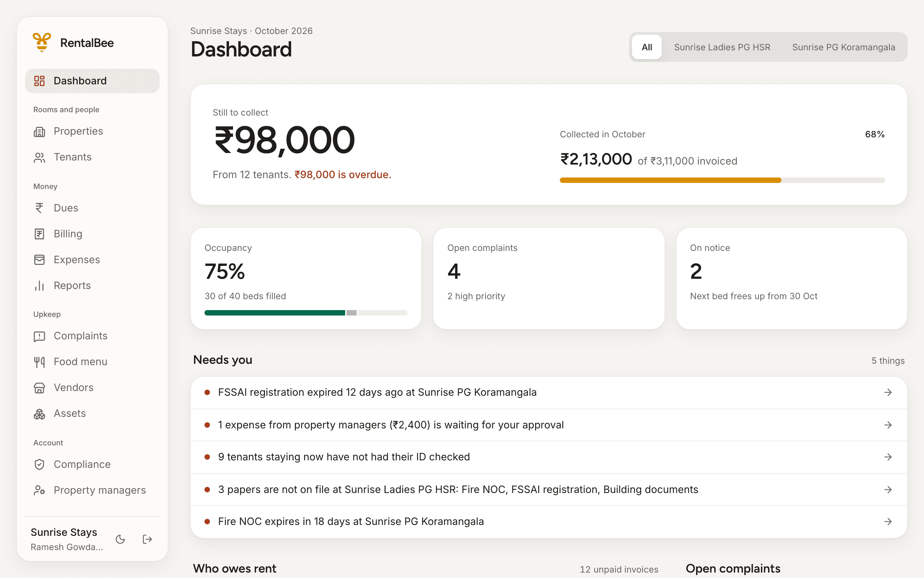This screenshot has width=924, height=578.
Task: Click the Dues rupee icon
Action: (39, 208)
